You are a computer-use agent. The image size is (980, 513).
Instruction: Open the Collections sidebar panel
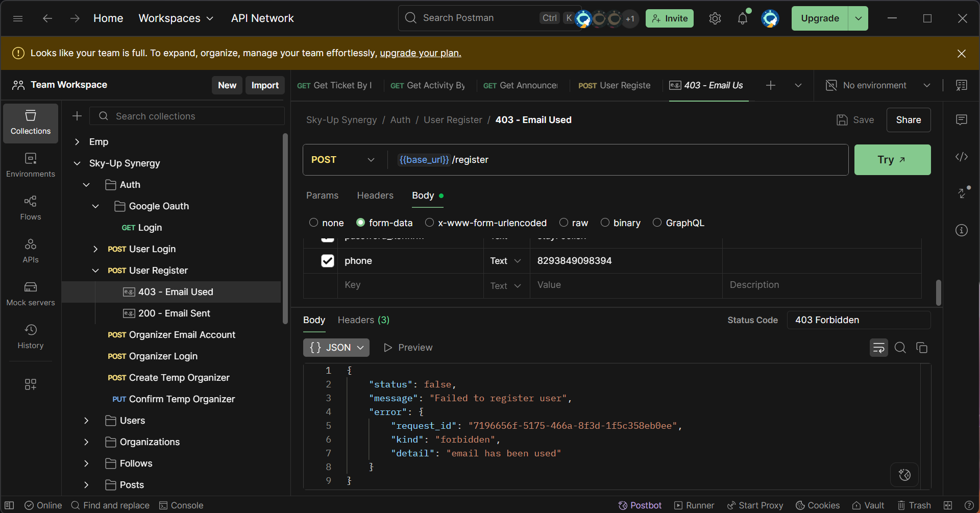point(31,123)
